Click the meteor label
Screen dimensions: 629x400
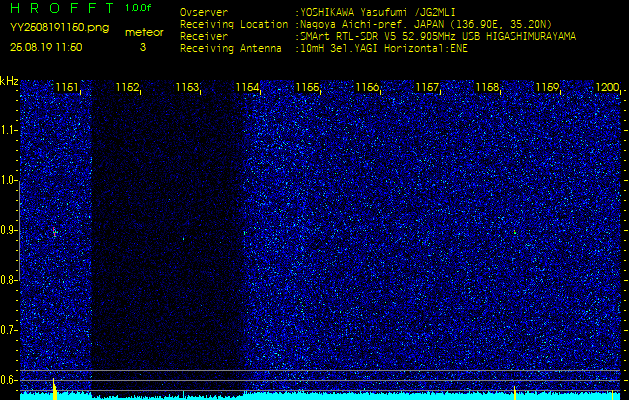point(144,33)
